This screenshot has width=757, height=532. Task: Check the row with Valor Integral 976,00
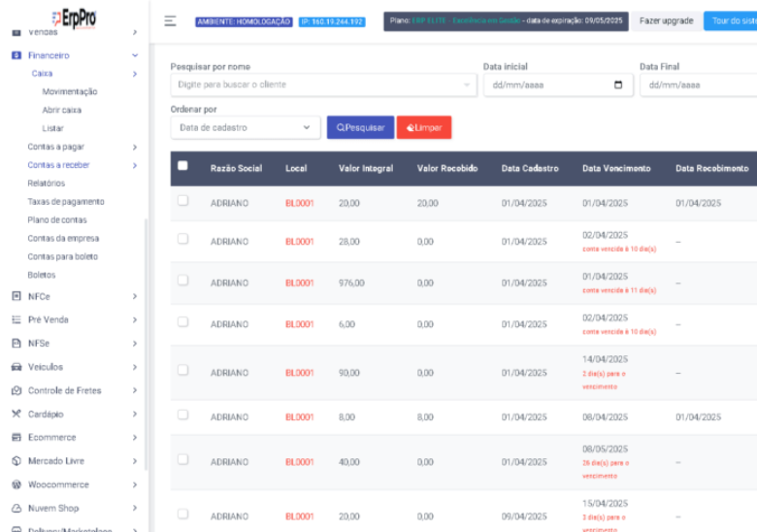click(182, 281)
